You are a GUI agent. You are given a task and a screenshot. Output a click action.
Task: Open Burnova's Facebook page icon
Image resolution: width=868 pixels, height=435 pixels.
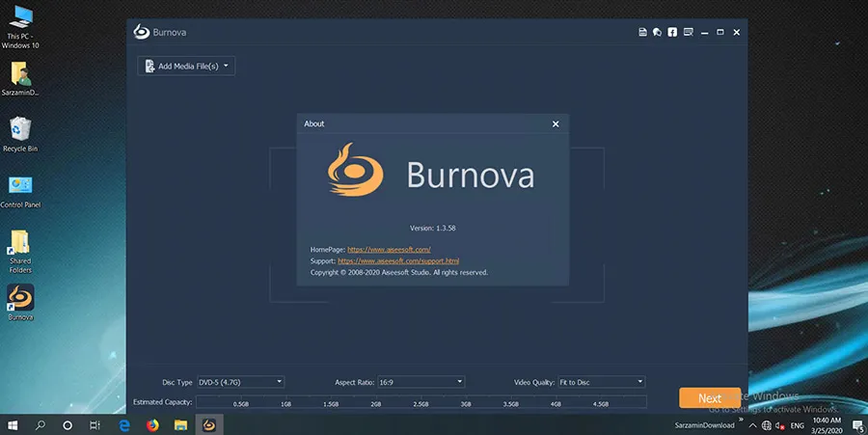coord(672,32)
